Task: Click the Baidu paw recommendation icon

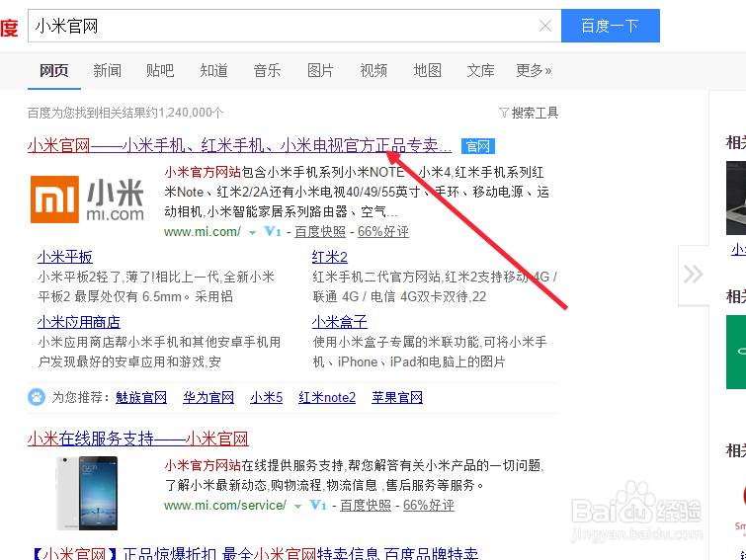Action: [37, 397]
